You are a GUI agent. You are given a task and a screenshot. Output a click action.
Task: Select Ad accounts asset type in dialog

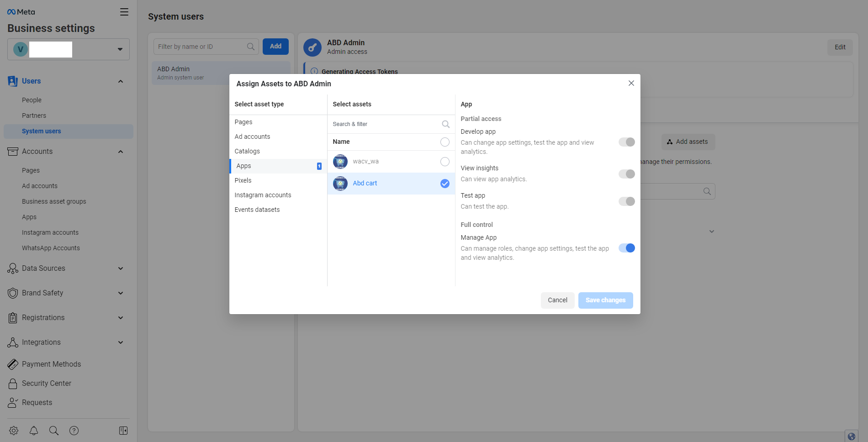pos(278,137)
